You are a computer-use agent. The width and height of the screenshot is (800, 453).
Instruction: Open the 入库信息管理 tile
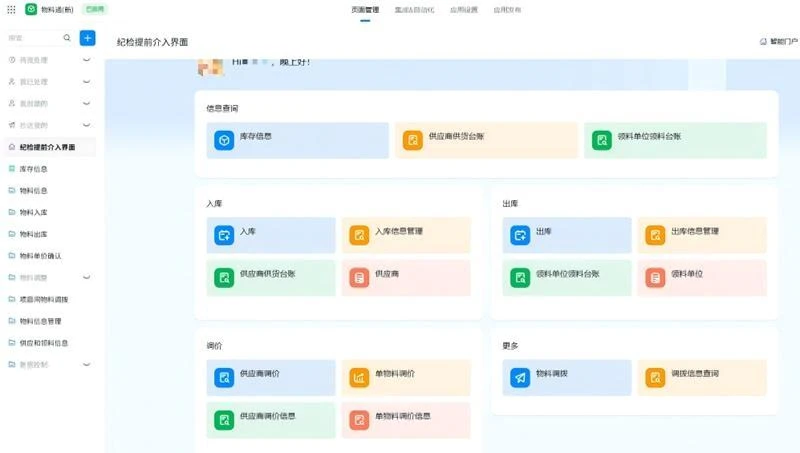point(405,235)
